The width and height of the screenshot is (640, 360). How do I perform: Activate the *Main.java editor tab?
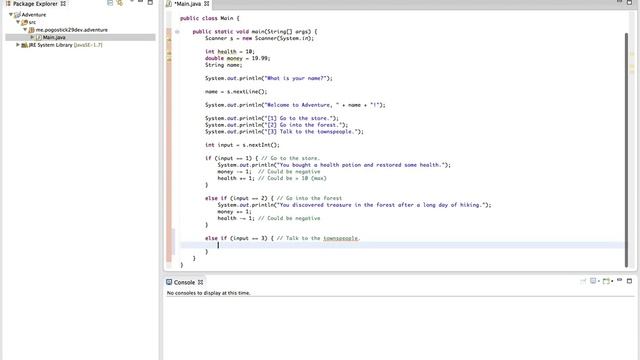click(x=188, y=4)
